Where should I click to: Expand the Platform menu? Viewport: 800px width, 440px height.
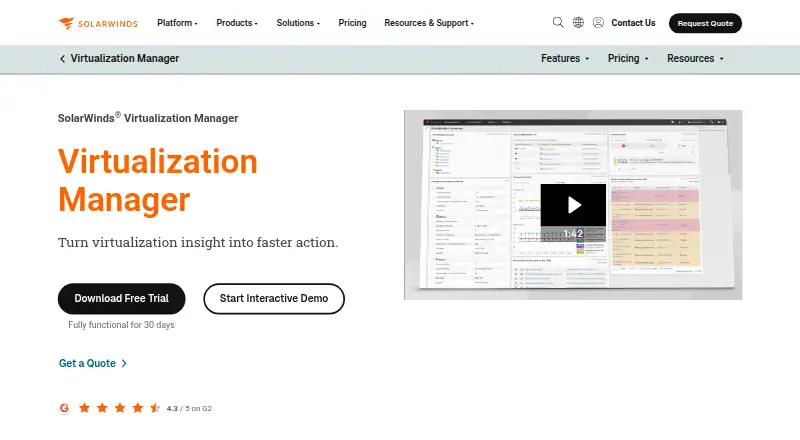177,23
